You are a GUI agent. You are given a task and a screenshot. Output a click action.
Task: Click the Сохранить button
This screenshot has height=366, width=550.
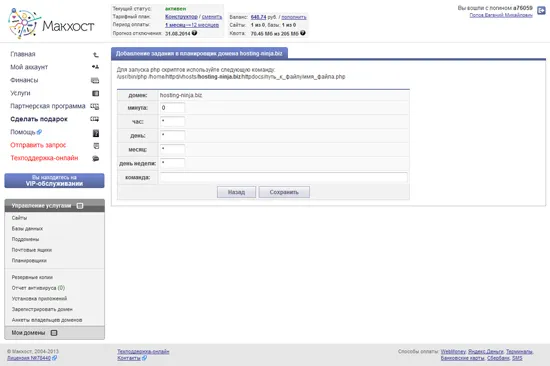(x=284, y=192)
